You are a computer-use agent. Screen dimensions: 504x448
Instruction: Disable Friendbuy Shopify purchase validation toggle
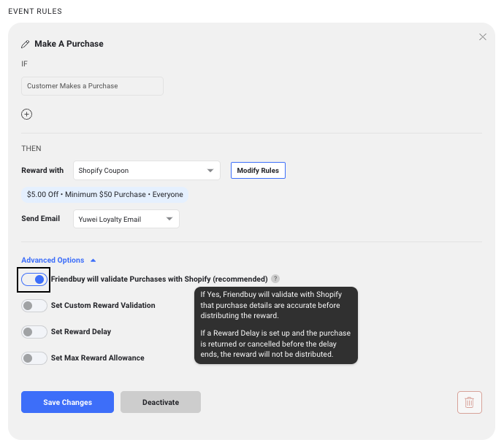(x=34, y=279)
